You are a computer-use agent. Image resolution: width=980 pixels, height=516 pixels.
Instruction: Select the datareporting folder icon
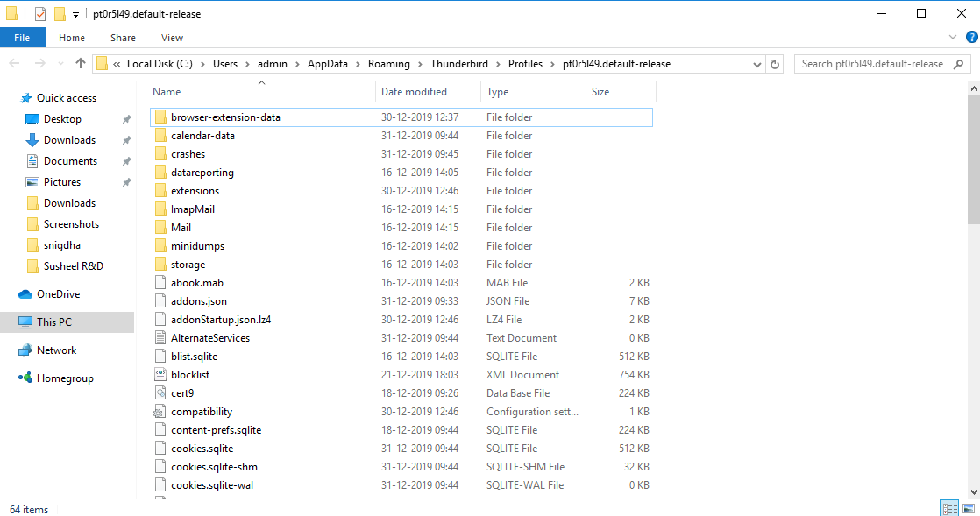(160, 173)
